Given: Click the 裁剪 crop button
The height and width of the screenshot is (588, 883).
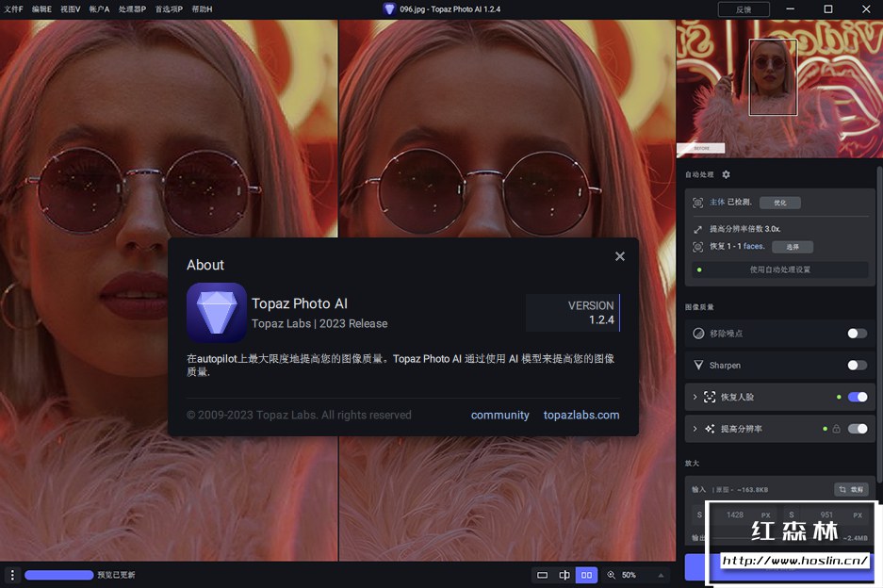Looking at the screenshot, I should coord(851,489).
